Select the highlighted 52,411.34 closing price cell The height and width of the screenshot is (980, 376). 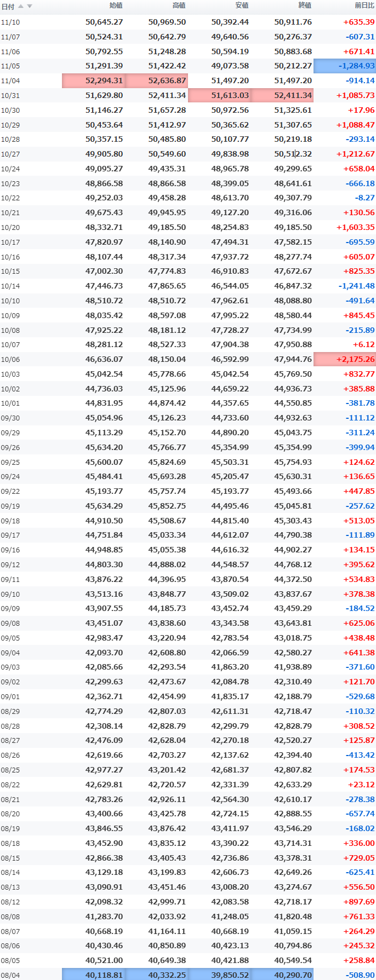(x=283, y=96)
